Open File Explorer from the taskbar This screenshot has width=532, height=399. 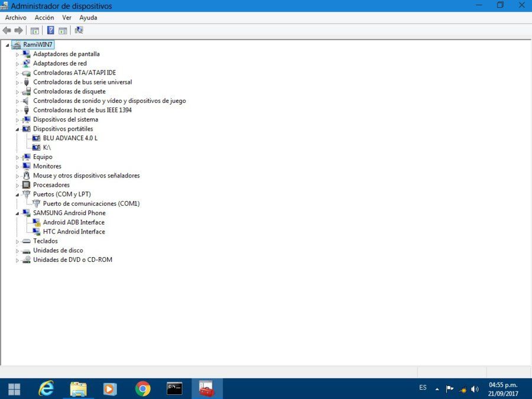(79, 389)
